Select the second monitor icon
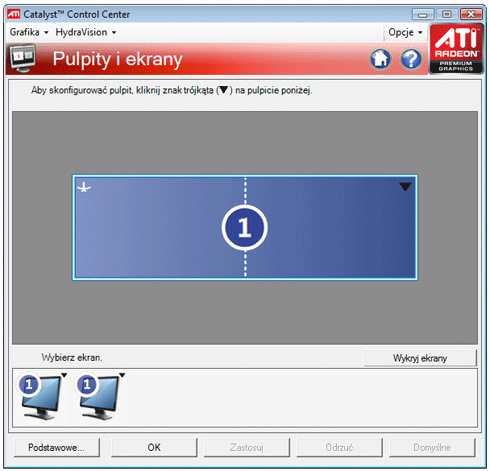The image size is (490, 471). click(x=99, y=396)
